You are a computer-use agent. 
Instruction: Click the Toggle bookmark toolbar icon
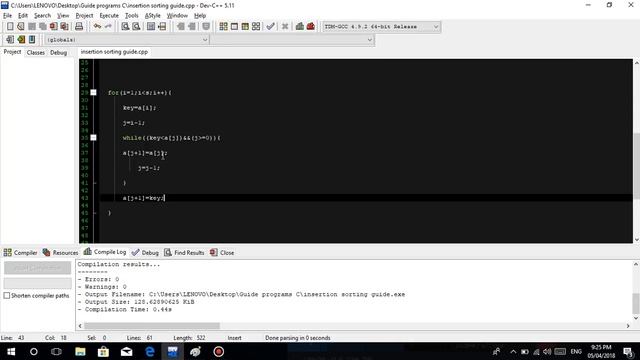tap(206, 27)
